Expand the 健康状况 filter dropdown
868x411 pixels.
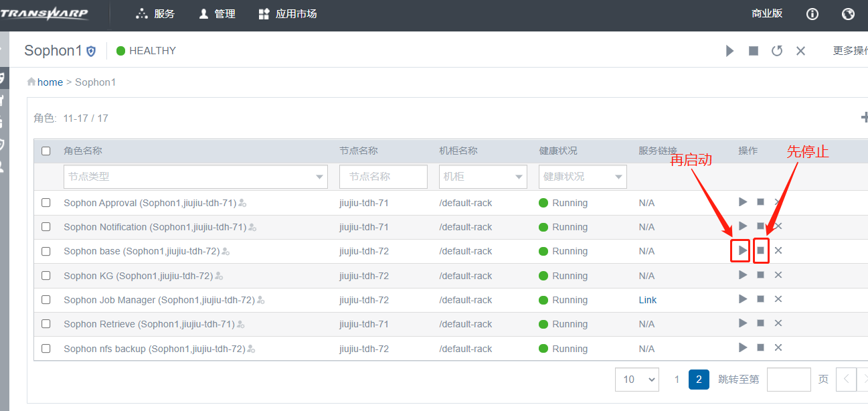582,177
